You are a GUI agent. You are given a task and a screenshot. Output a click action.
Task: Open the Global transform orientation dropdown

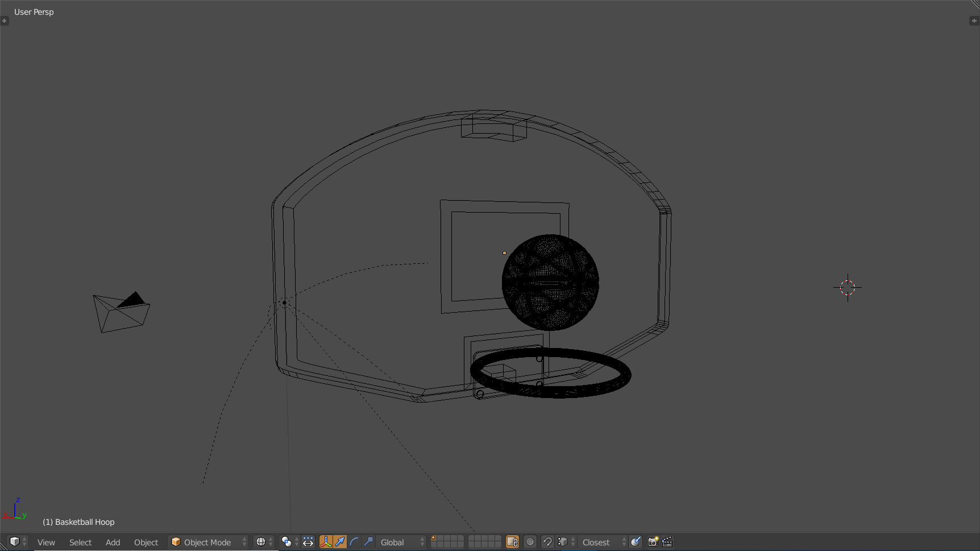coord(398,542)
